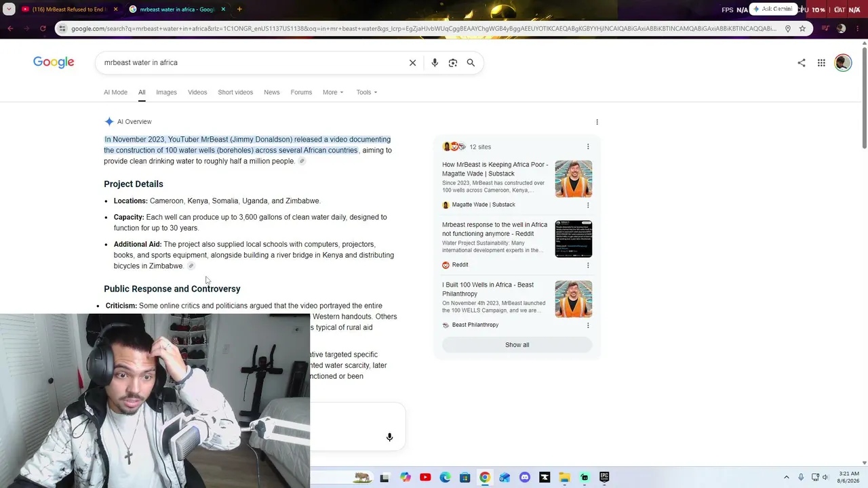Open the Google apps grid

[x=821, y=62]
